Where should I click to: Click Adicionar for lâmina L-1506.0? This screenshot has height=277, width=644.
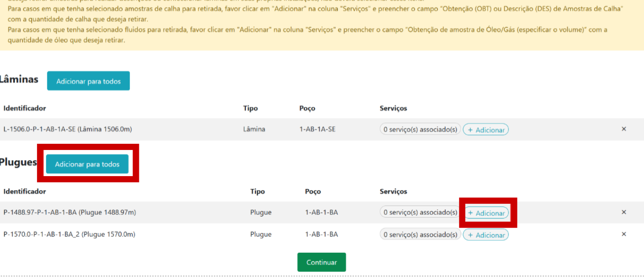tap(486, 129)
